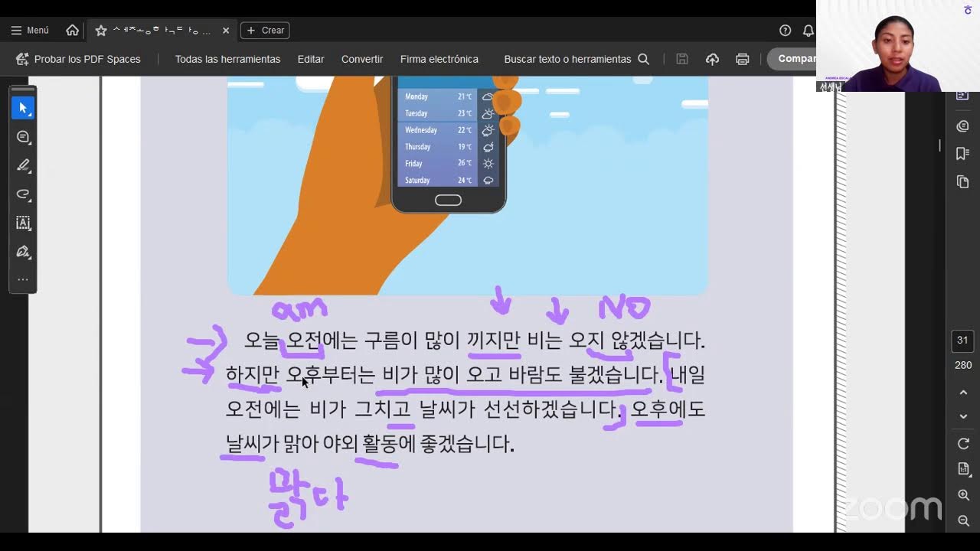Open the help question-mark icon
980x551 pixels.
[x=785, y=31]
